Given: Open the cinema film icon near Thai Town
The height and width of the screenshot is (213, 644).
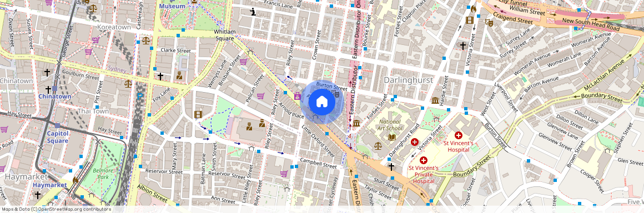Looking at the screenshot, I should pyautogui.click(x=198, y=114).
